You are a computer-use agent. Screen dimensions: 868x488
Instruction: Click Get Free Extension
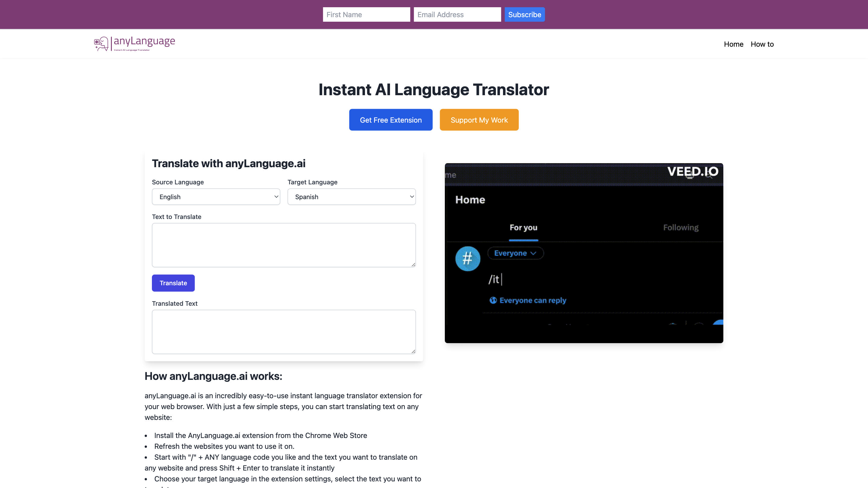click(x=391, y=120)
